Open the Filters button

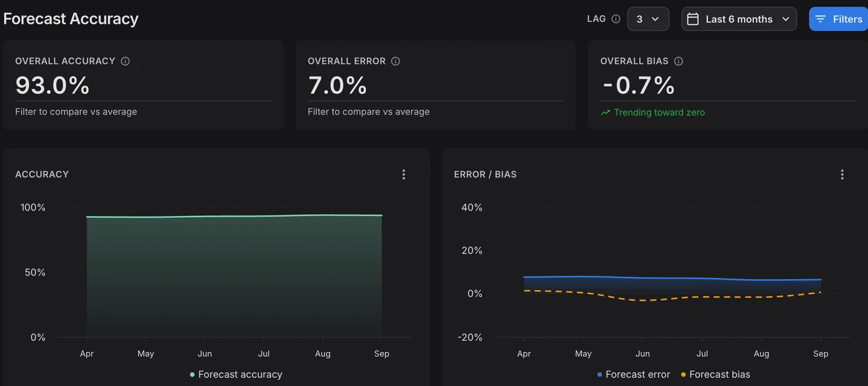click(838, 19)
